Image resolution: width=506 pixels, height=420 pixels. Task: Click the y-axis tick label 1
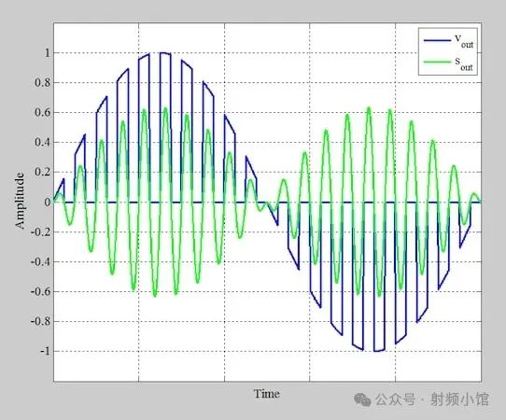pos(48,53)
